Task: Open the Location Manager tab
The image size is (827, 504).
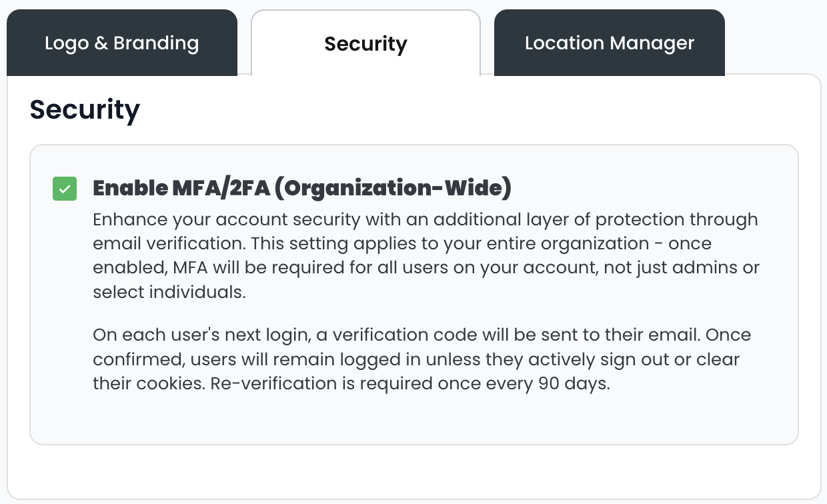Action: (x=610, y=43)
